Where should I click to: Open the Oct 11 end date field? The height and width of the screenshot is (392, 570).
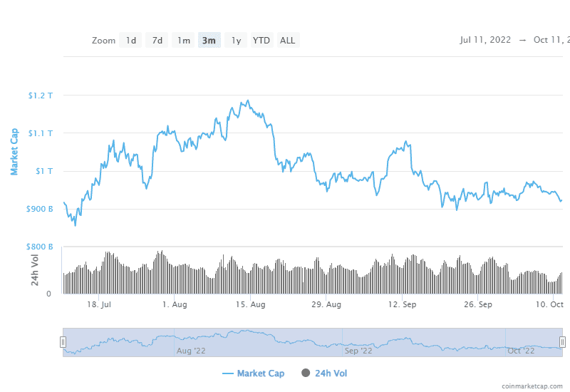(551, 40)
